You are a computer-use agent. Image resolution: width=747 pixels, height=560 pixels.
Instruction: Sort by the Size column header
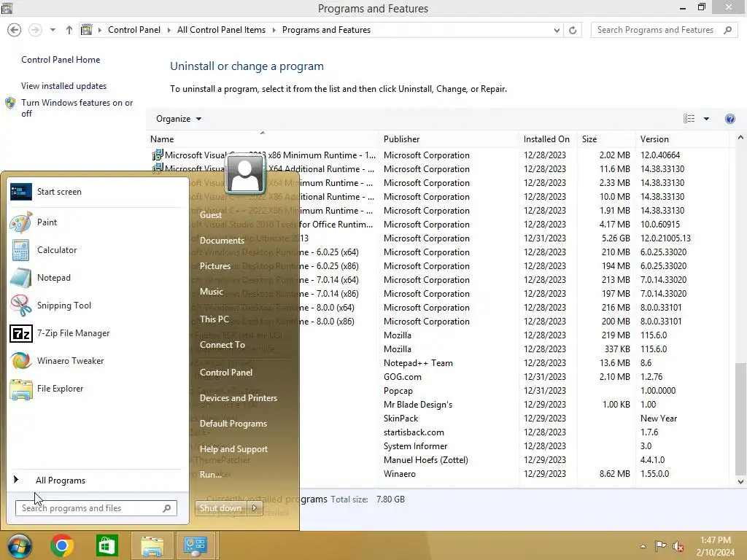(x=605, y=139)
